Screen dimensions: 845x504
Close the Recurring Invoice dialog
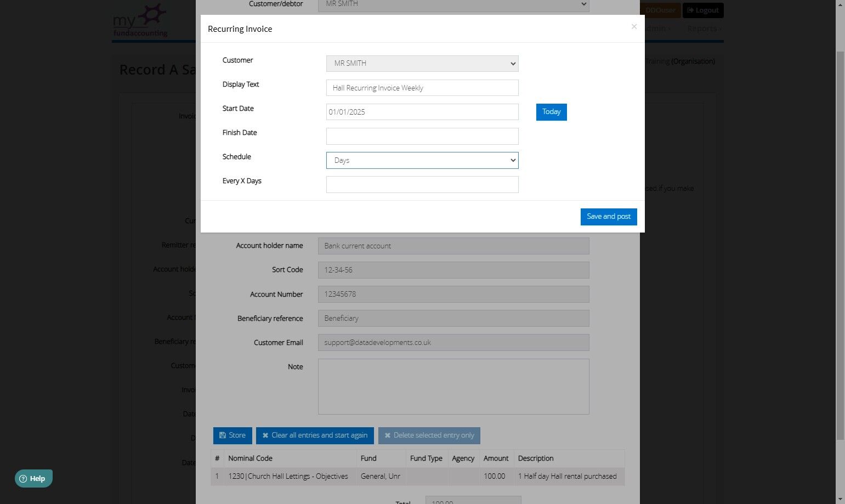(634, 26)
